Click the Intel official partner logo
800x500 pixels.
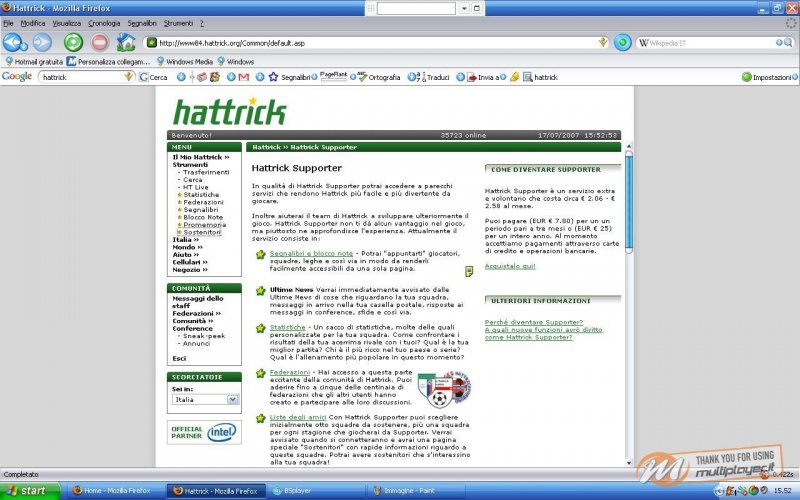(205, 433)
